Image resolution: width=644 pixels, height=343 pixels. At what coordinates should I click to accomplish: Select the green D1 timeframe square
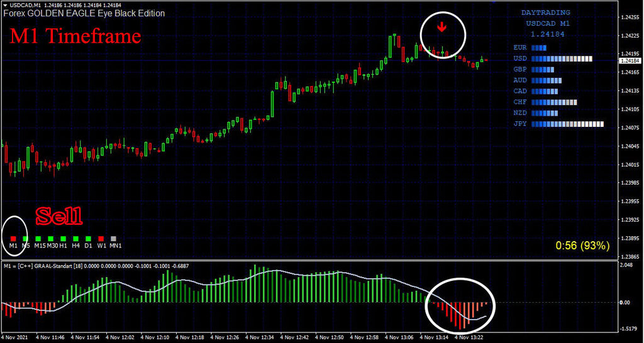pos(88,238)
